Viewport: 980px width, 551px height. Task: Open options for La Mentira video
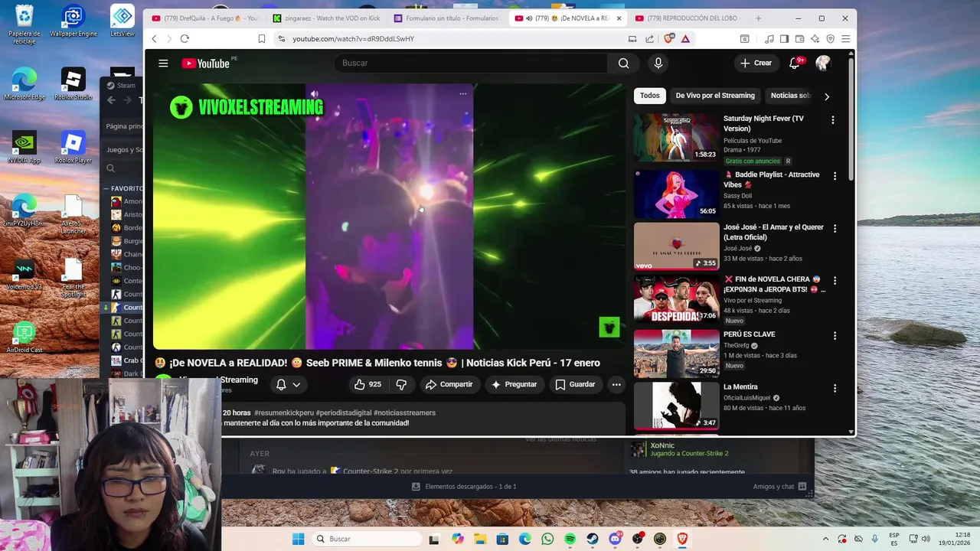pos(835,389)
